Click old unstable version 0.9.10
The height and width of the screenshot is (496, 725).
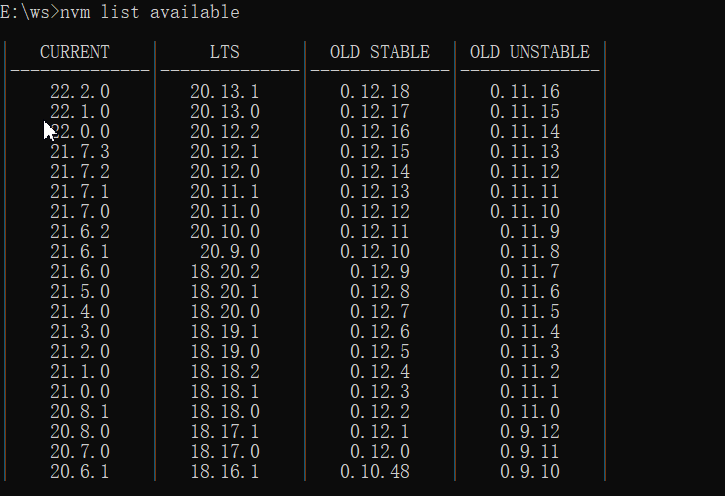[530, 472]
